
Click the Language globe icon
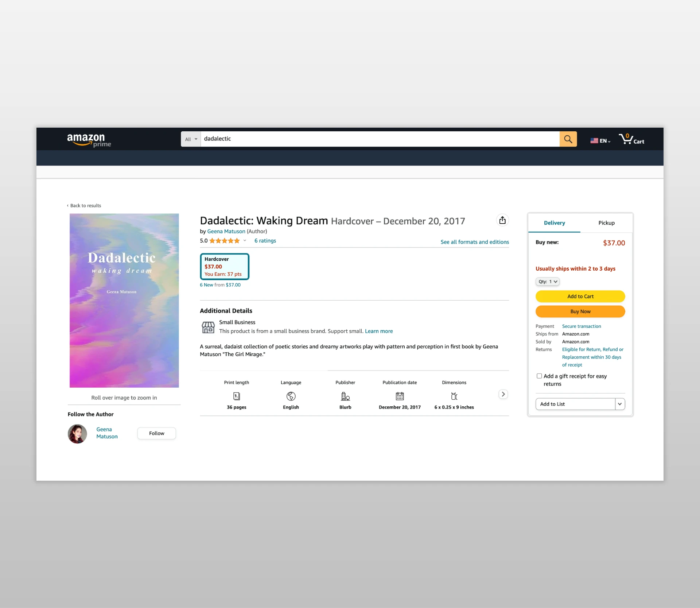291,396
